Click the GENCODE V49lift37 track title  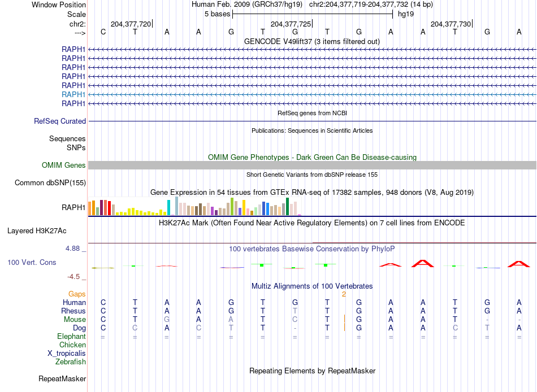pyautogui.click(x=312, y=41)
